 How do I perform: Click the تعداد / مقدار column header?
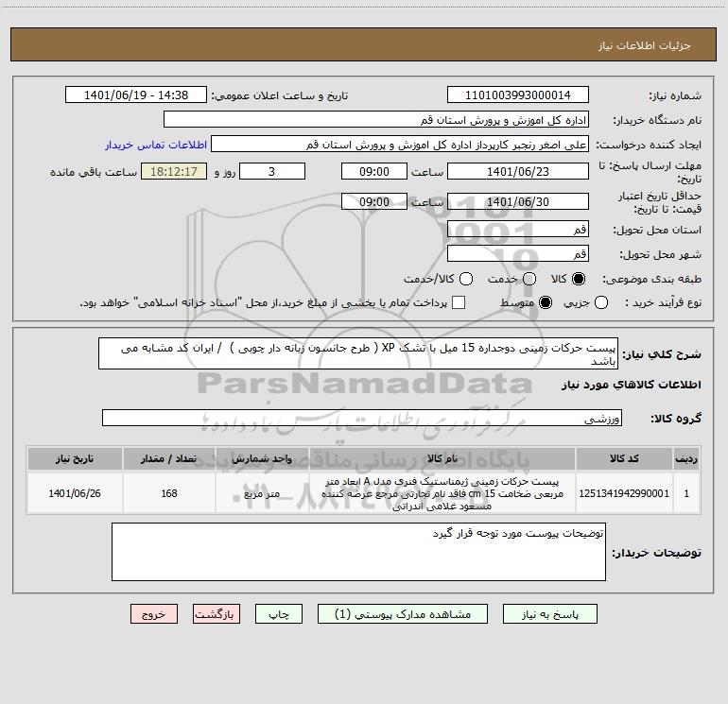(x=169, y=458)
